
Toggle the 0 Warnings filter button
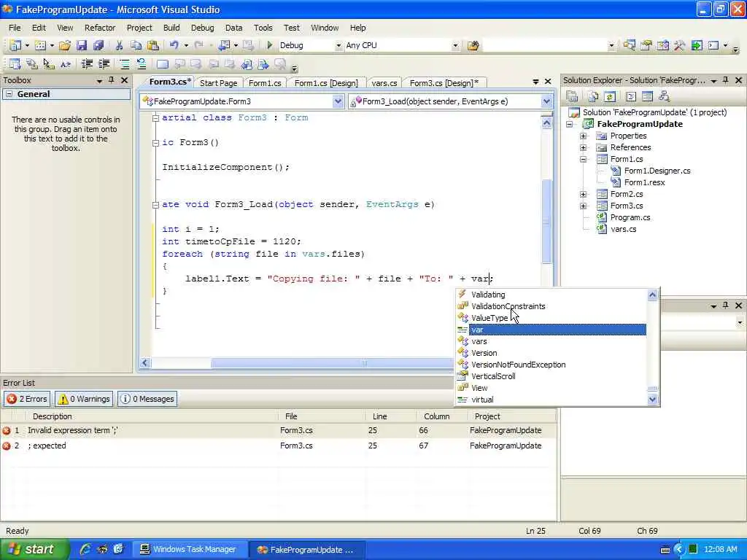coord(84,399)
